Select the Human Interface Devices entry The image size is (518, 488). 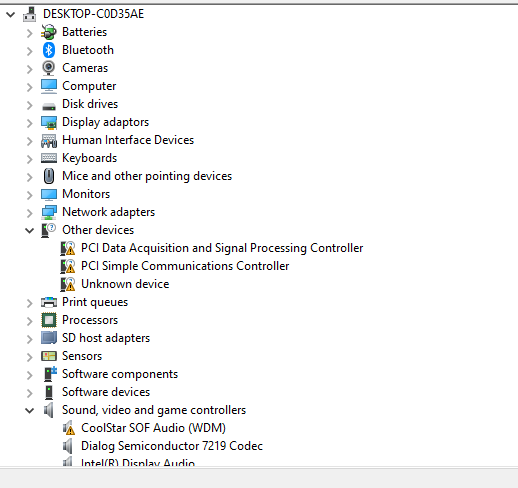(x=128, y=140)
